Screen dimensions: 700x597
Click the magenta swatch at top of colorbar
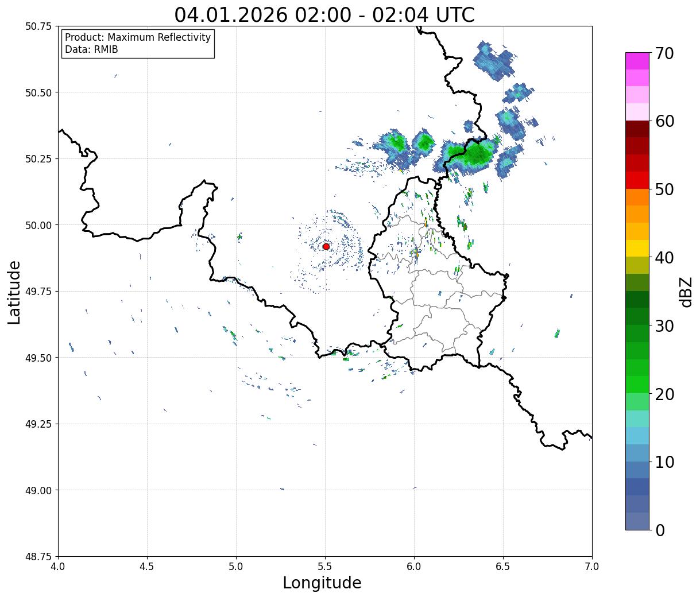pyautogui.click(x=637, y=61)
